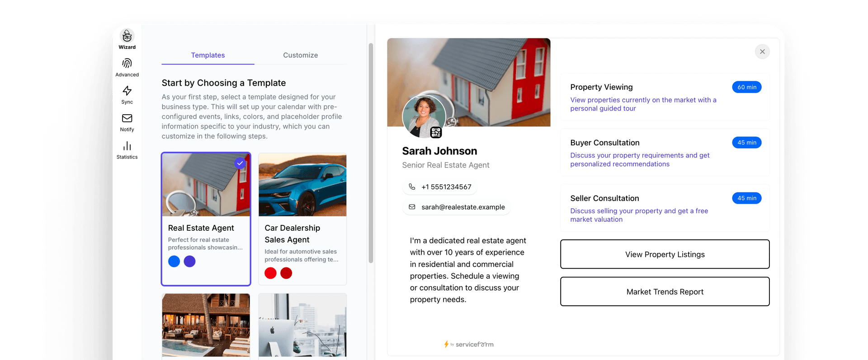The height and width of the screenshot is (360, 868).
Task: Click the email icon beside sarah@realestate.example
Action: tap(412, 207)
